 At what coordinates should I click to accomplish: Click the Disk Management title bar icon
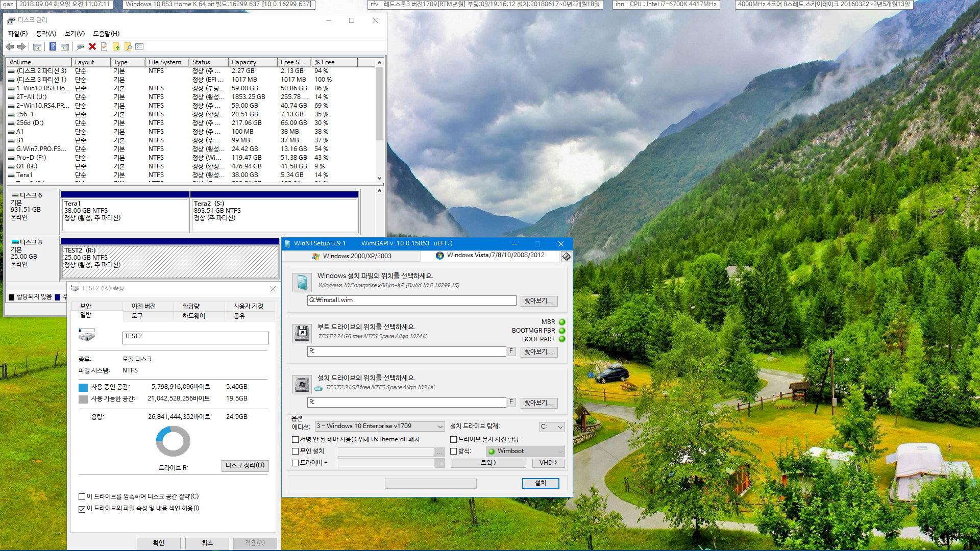point(11,20)
